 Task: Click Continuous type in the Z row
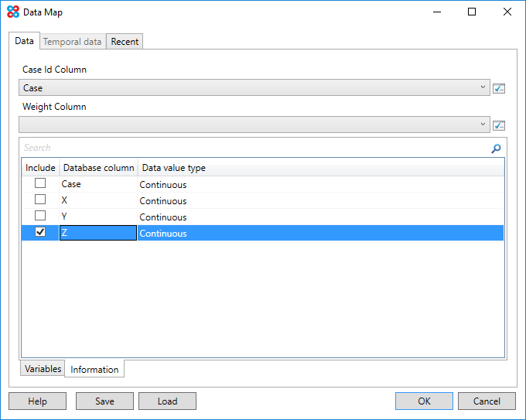coord(163,234)
